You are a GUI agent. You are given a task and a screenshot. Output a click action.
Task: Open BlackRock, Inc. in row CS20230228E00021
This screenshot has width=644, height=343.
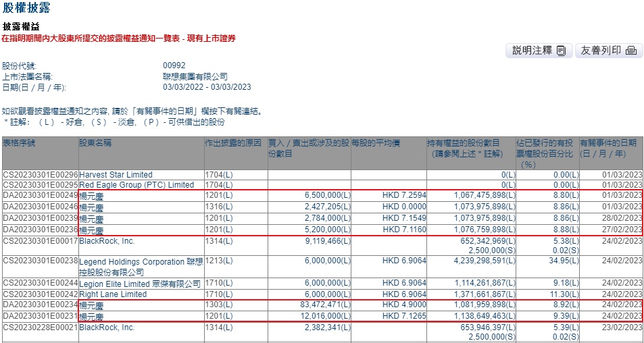point(107,327)
